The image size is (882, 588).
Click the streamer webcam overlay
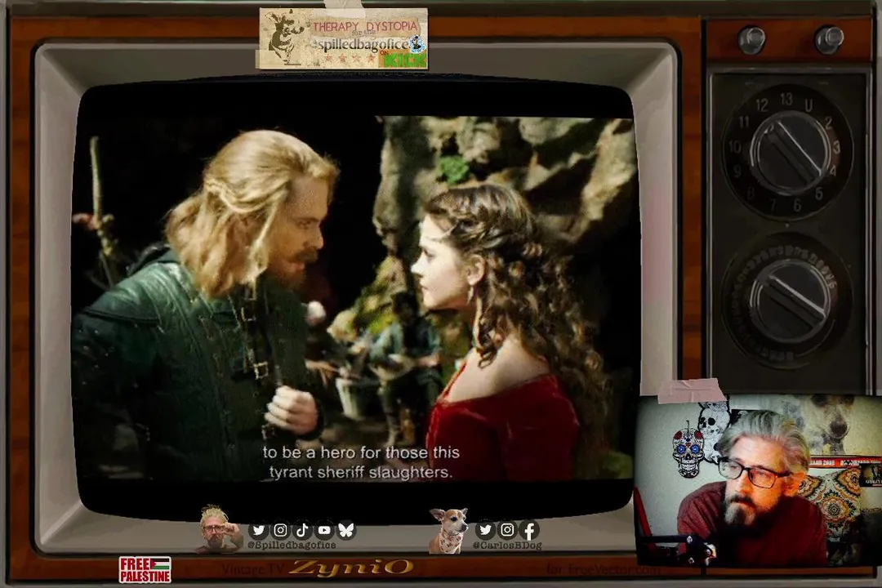(x=759, y=480)
